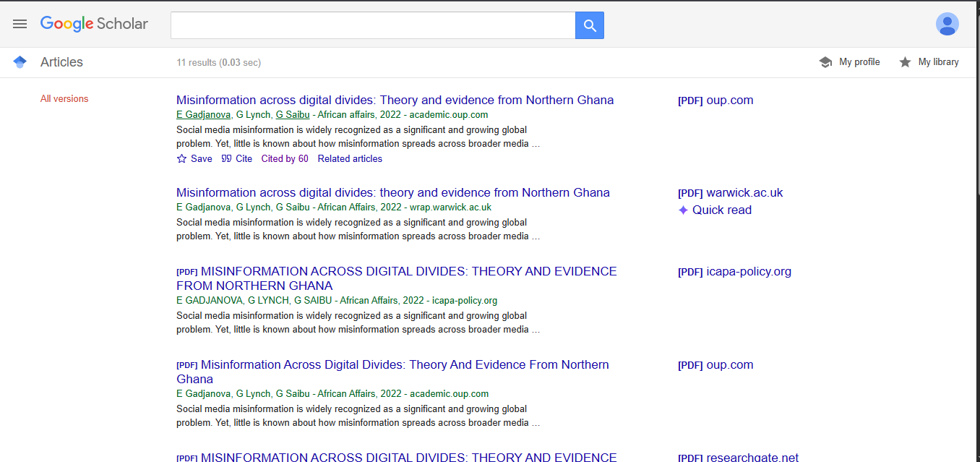Screen dimensions: 980x462
Task: Open [PDF] icapa-policy.org link
Action: pyautogui.click(x=734, y=272)
